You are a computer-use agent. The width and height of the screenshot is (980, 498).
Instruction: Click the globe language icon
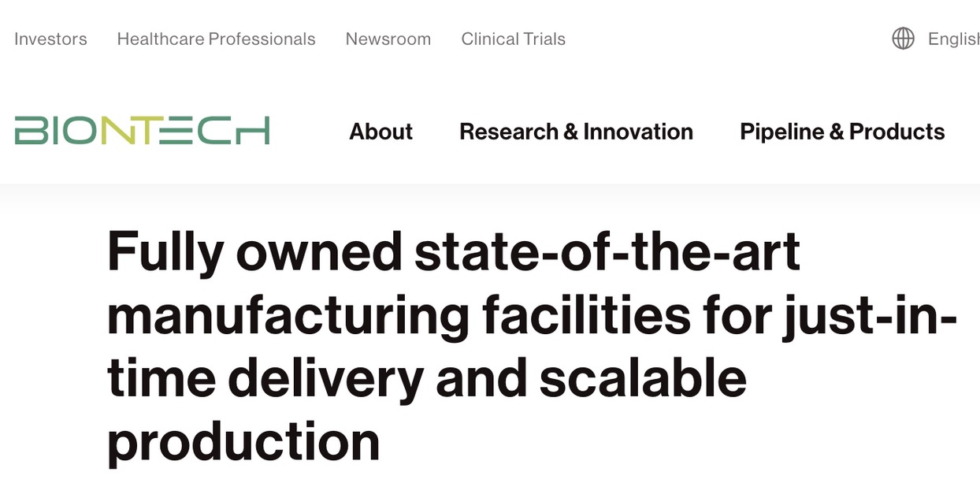(x=903, y=39)
